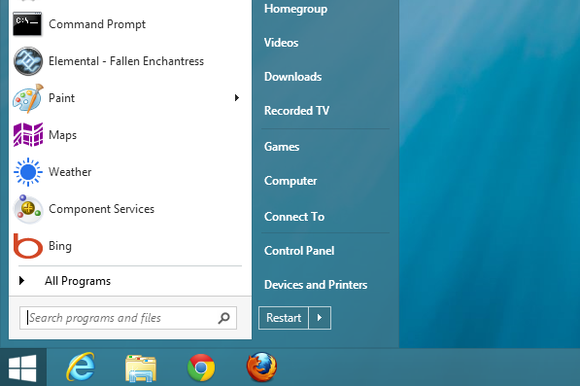The height and width of the screenshot is (386, 580).
Task: Click the Weather program name
Action: click(70, 172)
